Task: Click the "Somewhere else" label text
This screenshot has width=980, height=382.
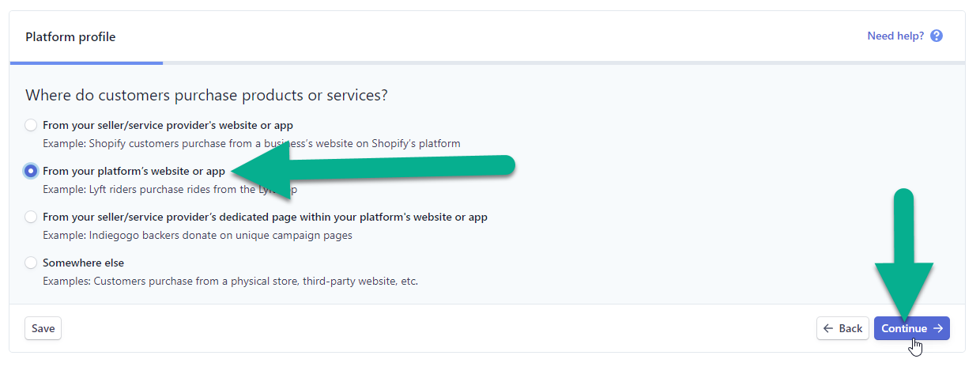Action: click(x=83, y=263)
